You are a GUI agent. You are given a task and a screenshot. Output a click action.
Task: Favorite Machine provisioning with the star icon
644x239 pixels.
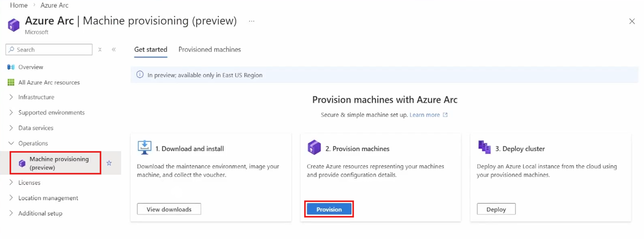coord(109,163)
